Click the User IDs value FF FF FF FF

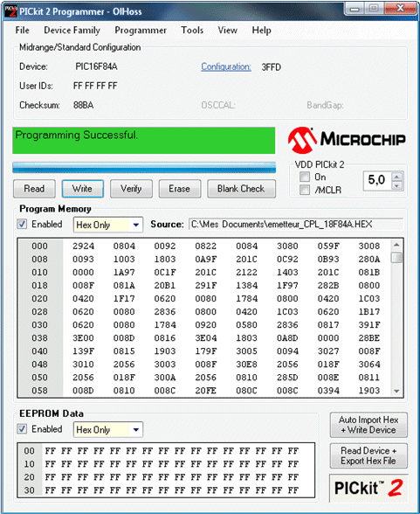(x=95, y=86)
